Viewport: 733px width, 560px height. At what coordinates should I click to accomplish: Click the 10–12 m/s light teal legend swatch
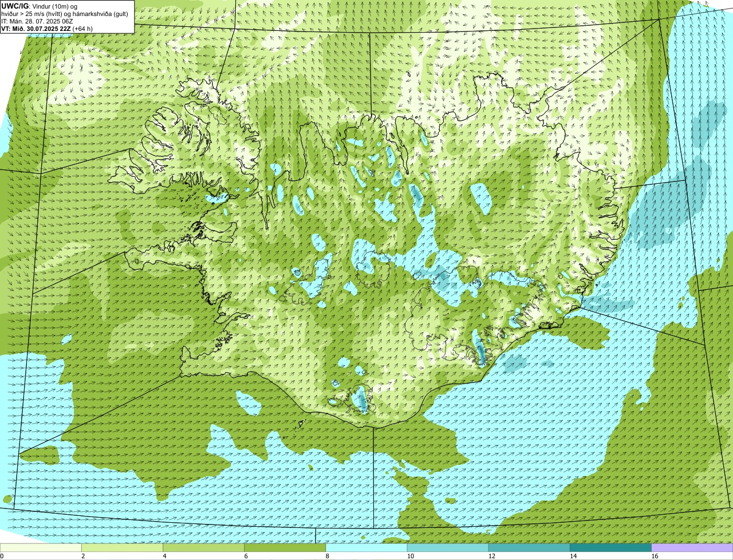448,547
